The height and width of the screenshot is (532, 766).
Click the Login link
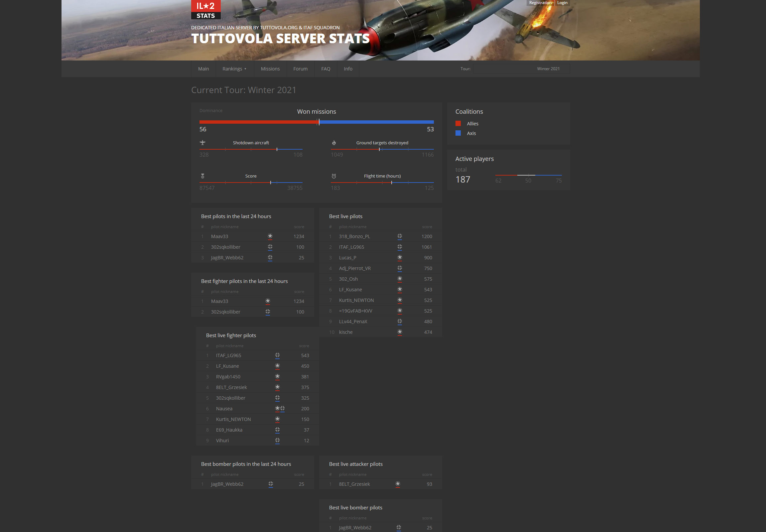[x=562, y=3]
